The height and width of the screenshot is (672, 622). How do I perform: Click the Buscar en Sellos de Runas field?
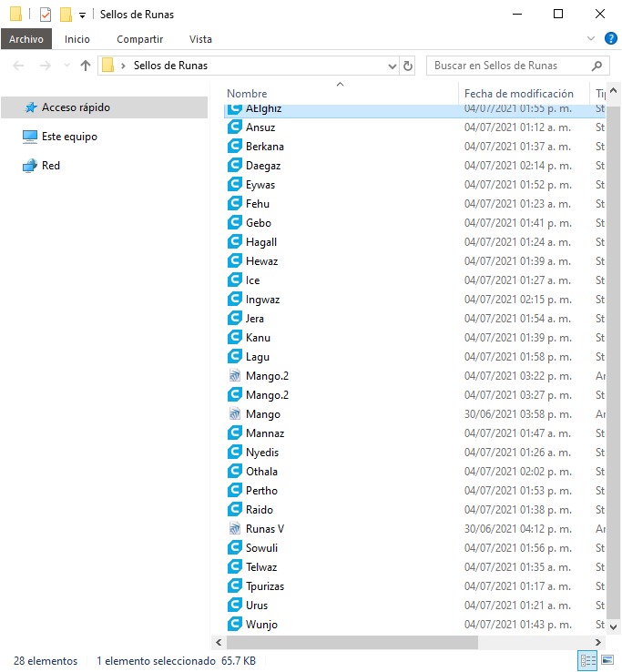[518, 66]
